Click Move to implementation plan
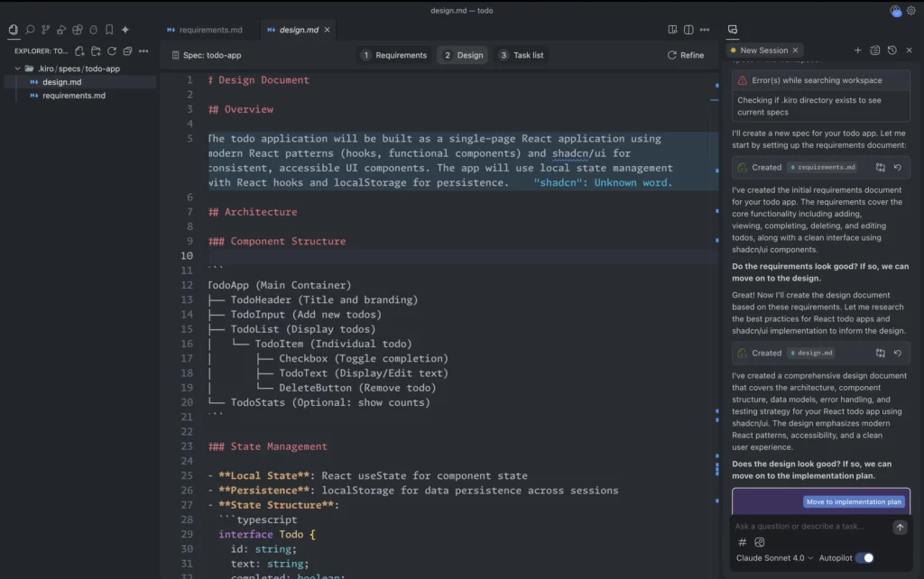 click(854, 501)
